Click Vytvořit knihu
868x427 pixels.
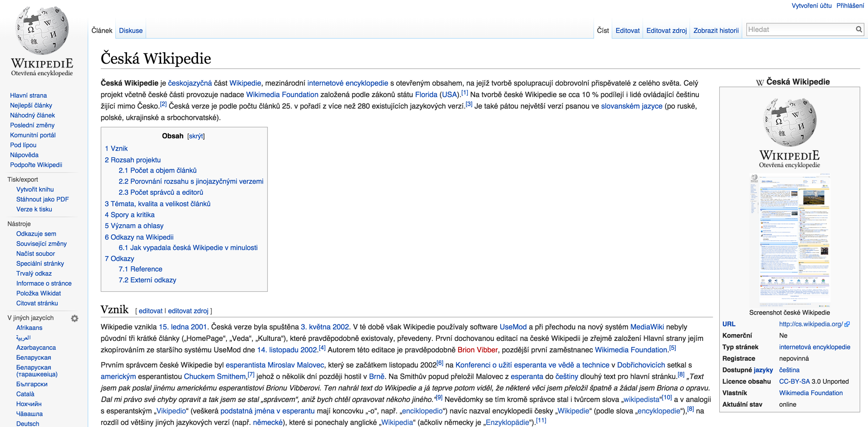point(35,190)
